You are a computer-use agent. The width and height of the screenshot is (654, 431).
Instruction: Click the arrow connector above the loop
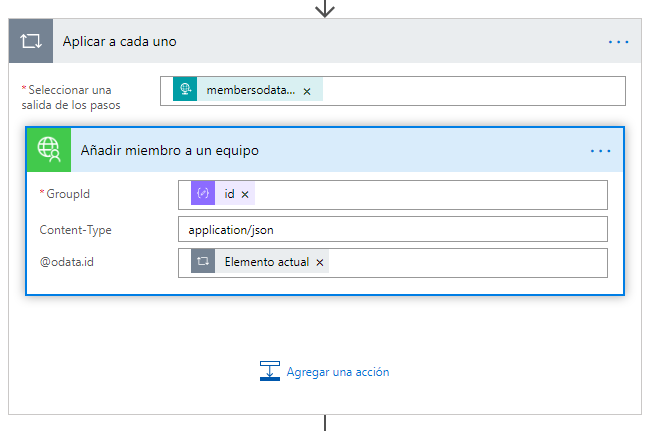[325, 8]
